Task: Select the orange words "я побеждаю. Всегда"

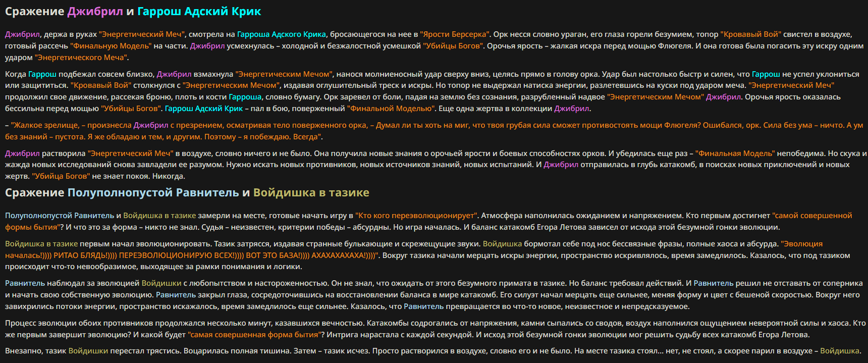Action: click(x=281, y=137)
